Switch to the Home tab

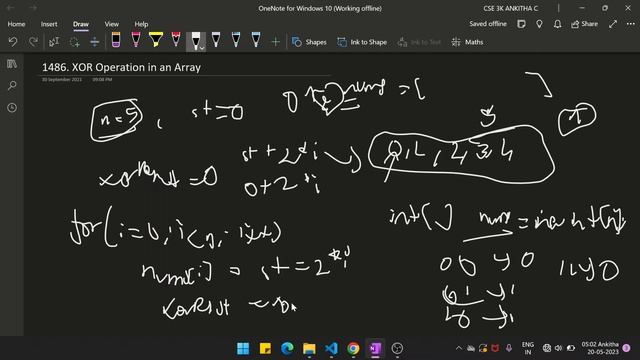tap(16, 24)
